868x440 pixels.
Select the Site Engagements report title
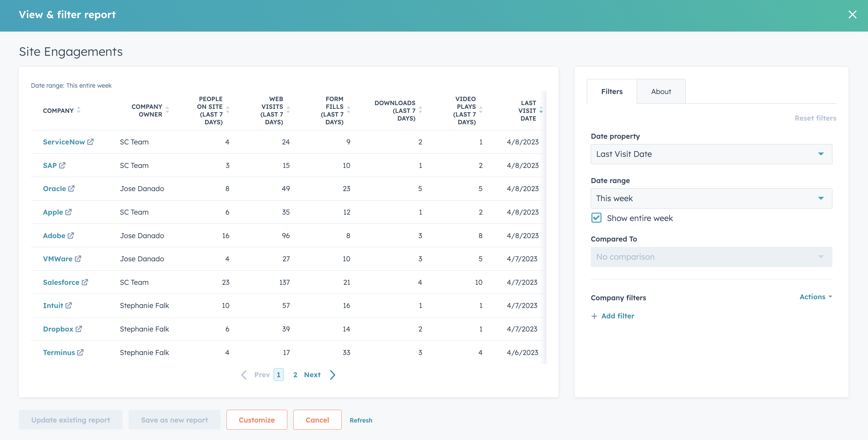tap(71, 52)
